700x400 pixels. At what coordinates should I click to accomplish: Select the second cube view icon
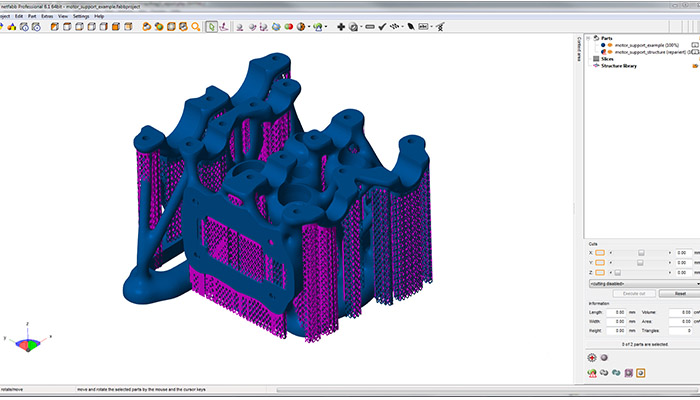(x=67, y=27)
